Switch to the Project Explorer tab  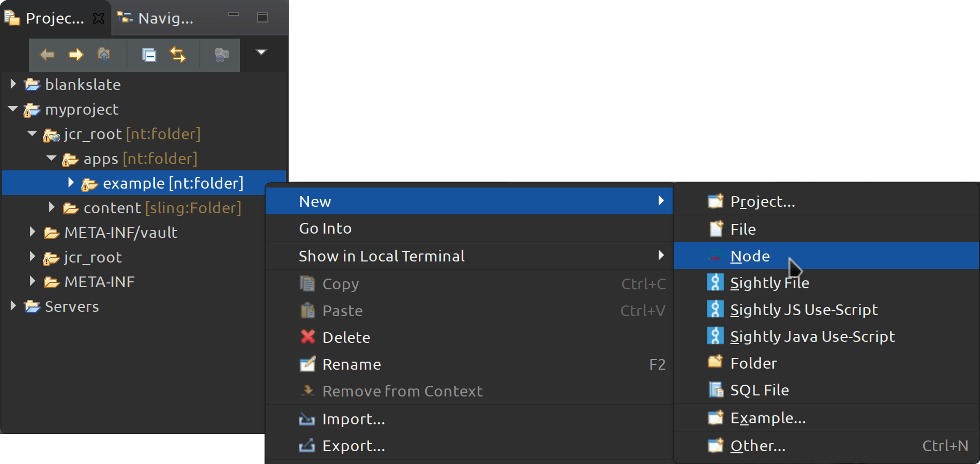[x=55, y=18]
